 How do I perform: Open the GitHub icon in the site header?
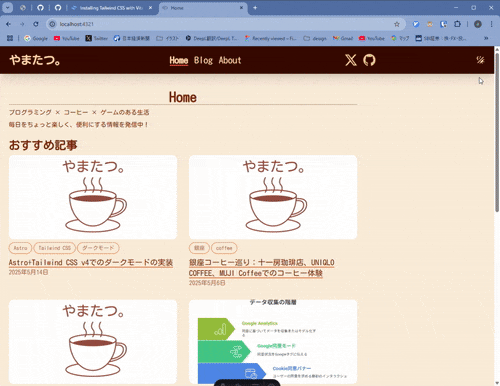pyautogui.click(x=369, y=60)
